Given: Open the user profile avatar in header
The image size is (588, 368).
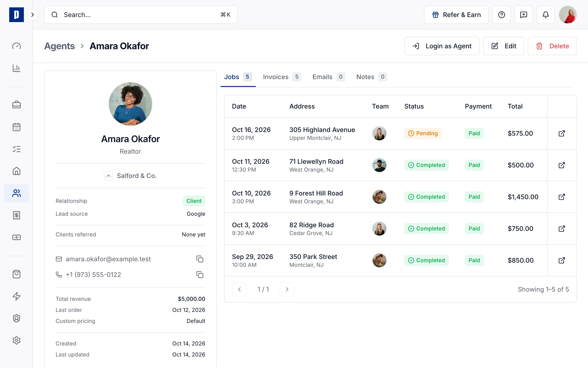Looking at the screenshot, I should coord(568,15).
